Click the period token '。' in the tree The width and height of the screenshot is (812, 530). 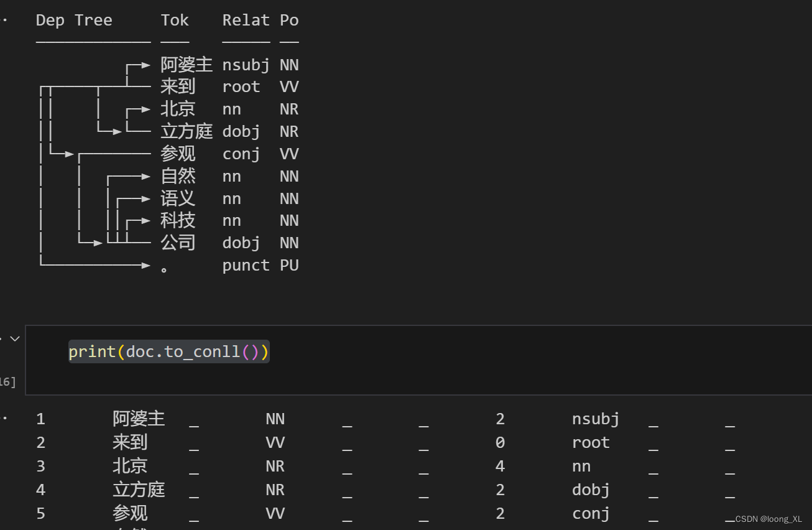pos(165,269)
